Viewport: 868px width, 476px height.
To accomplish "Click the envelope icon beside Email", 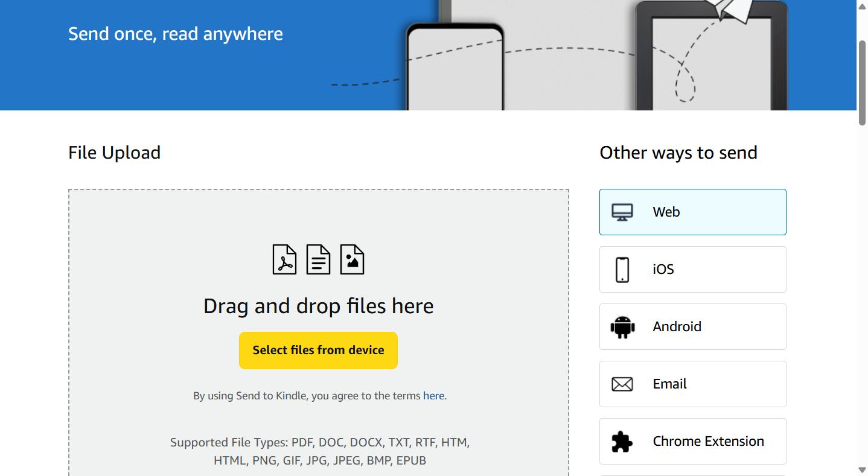I will point(622,384).
